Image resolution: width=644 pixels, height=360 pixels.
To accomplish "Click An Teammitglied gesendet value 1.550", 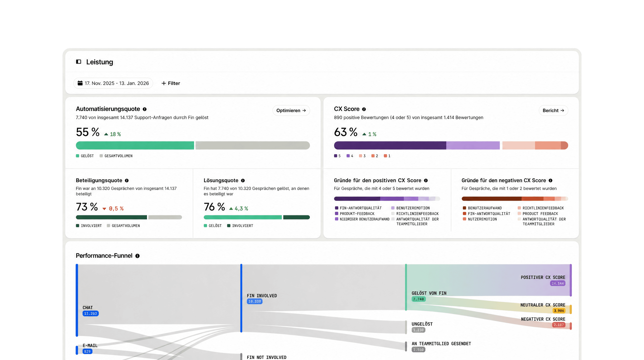I will (x=419, y=350).
